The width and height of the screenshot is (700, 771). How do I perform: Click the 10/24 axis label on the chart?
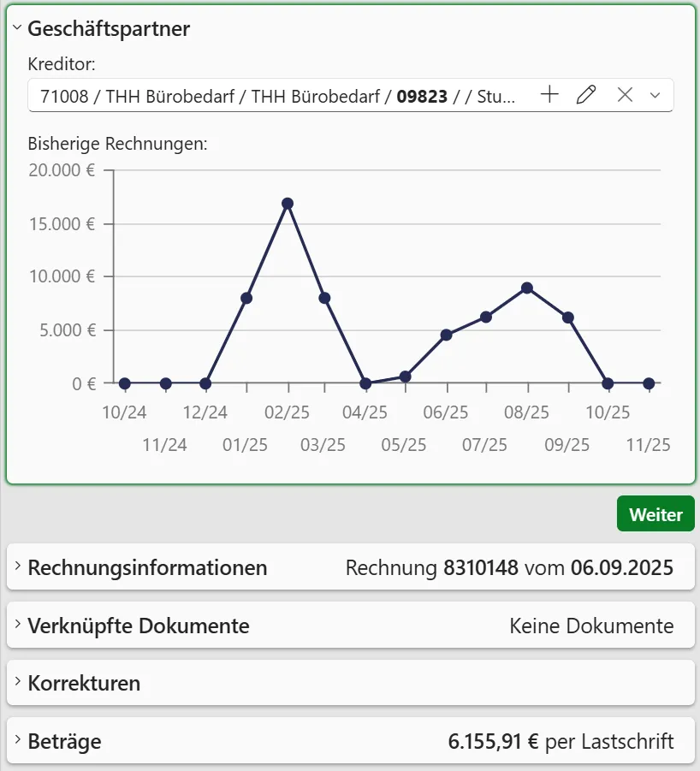pyautogui.click(x=126, y=412)
